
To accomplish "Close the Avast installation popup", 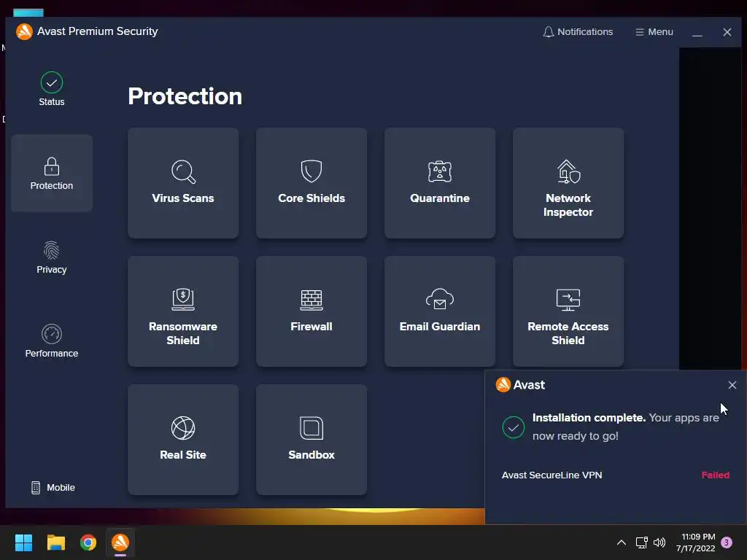I will coord(732,385).
